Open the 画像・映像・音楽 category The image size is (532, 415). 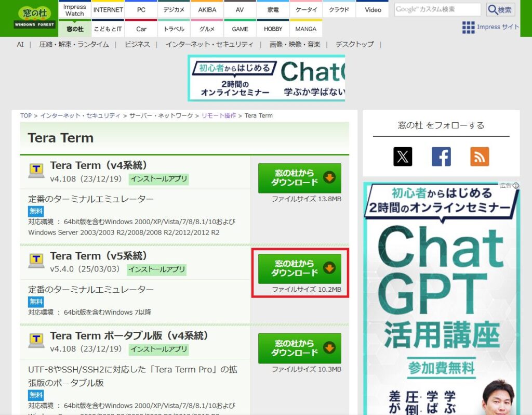tap(295, 44)
